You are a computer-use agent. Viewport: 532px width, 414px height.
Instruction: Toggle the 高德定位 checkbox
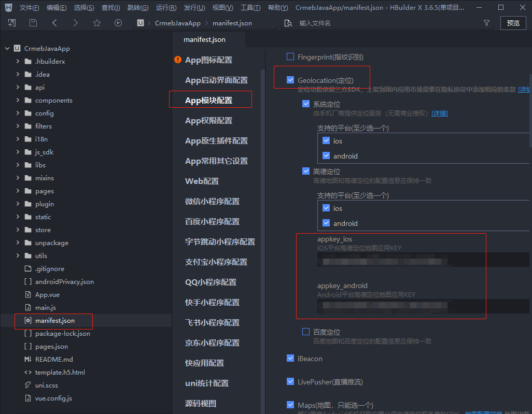(x=306, y=171)
